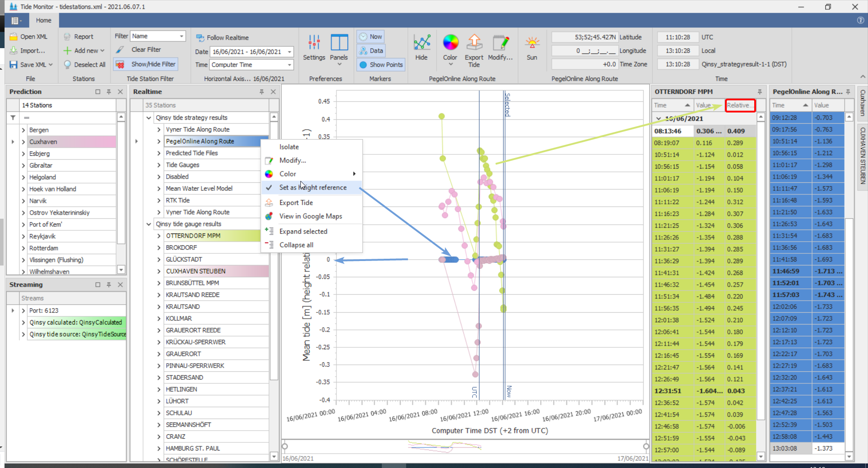
Task: Toggle the Show Points marker
Action: click(x=380, y=65)
